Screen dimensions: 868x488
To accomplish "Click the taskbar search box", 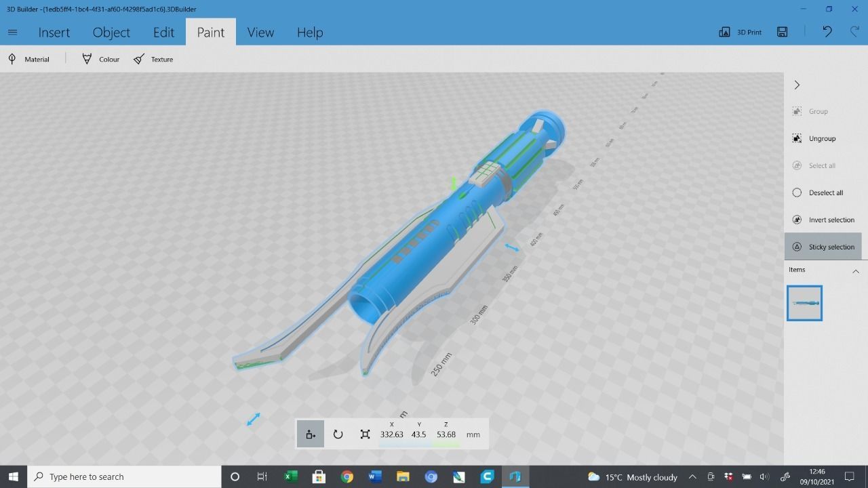I will tap(124, 476).
